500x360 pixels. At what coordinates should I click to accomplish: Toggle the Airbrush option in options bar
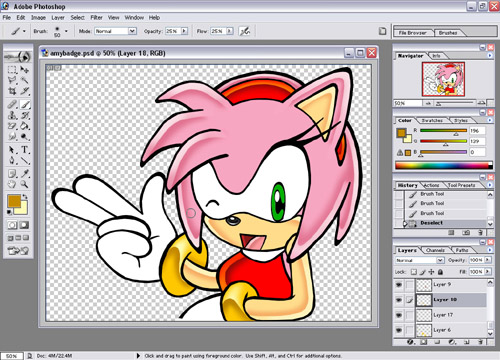(x=245, y=31)
